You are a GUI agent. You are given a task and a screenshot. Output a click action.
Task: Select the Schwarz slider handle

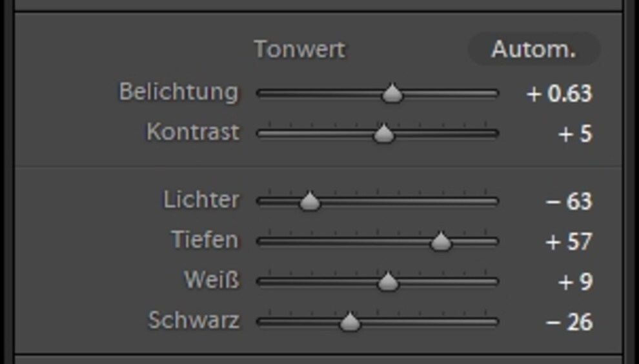tap(350, 321)
